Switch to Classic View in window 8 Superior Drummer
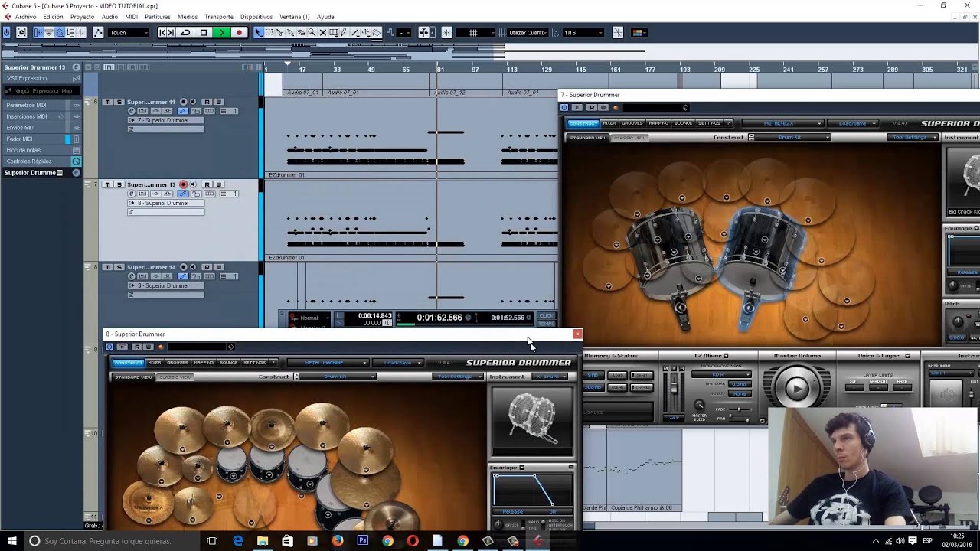Viewport: 980px width, 551px height. click(x=175, y=377)
